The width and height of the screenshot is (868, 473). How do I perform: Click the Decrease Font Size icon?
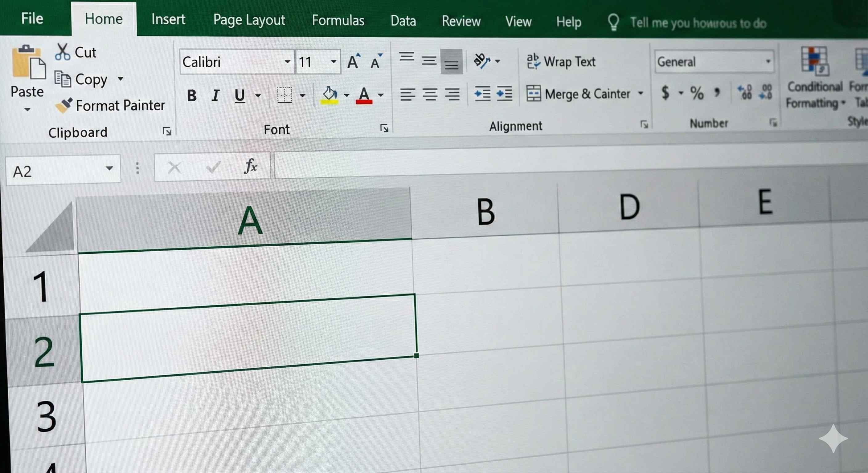coord(376,61)
